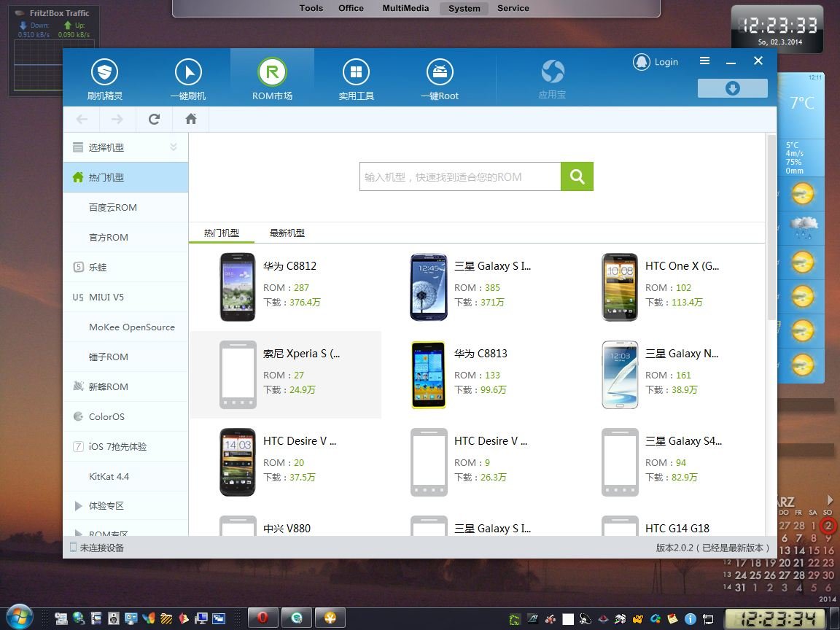
Task: Switch to the 最新机型 tab
Action: pos(287,233)
